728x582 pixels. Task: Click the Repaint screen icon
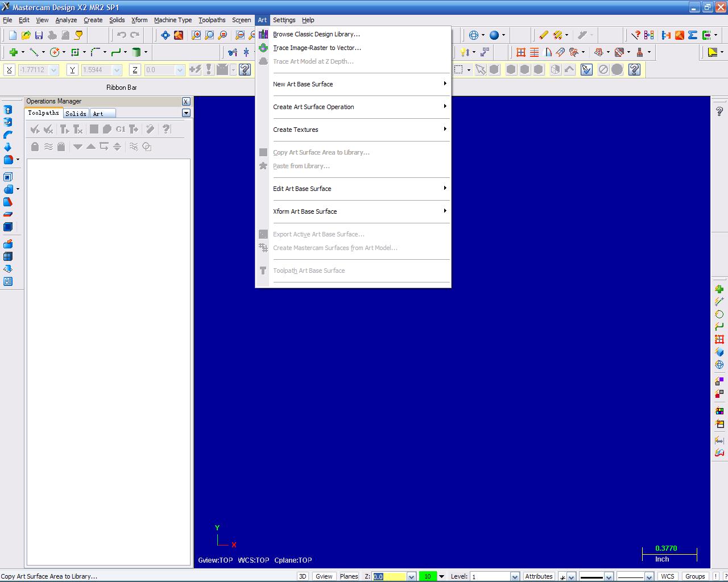point(179,35)
